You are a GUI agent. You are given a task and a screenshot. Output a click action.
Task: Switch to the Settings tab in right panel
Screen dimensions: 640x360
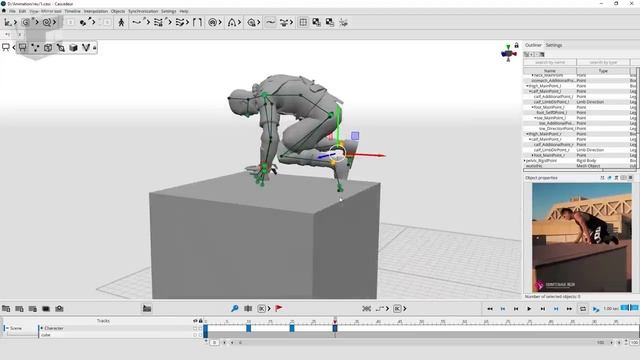[554, 45]
